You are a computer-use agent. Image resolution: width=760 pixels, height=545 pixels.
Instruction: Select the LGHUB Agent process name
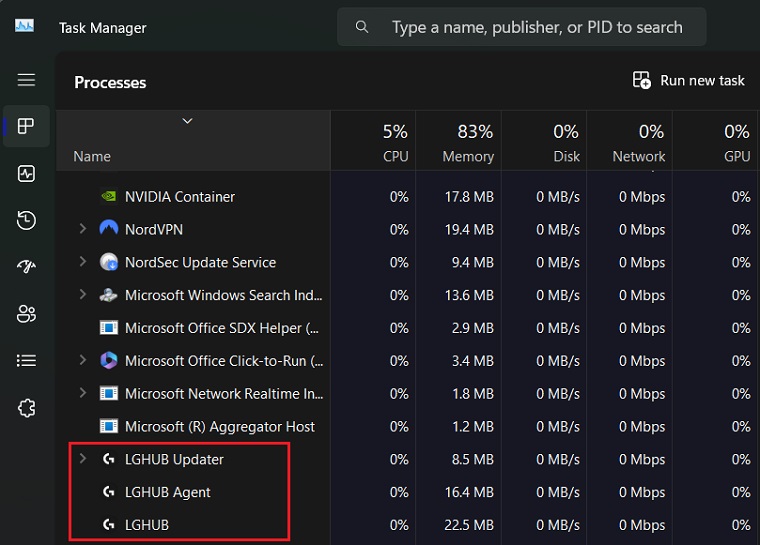point(168,492)
